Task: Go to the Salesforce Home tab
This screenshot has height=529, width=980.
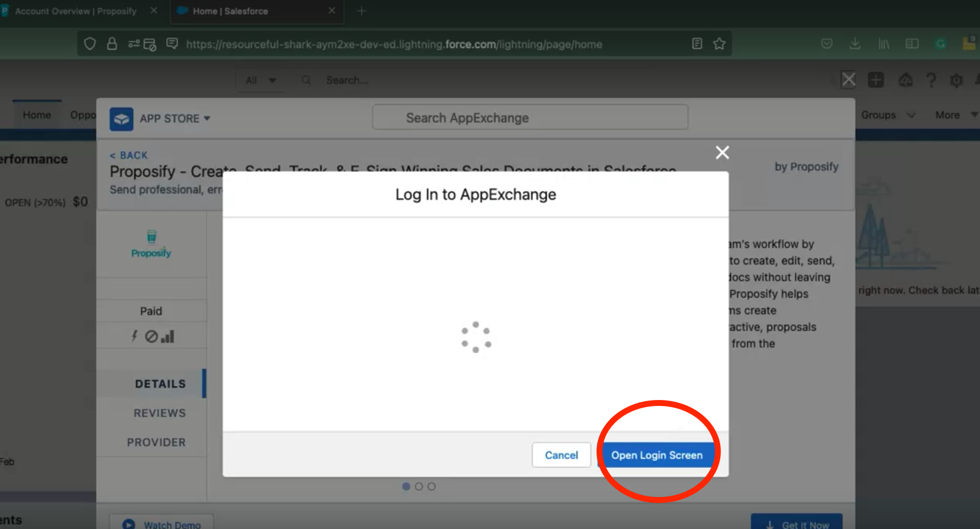Action: 37,115
